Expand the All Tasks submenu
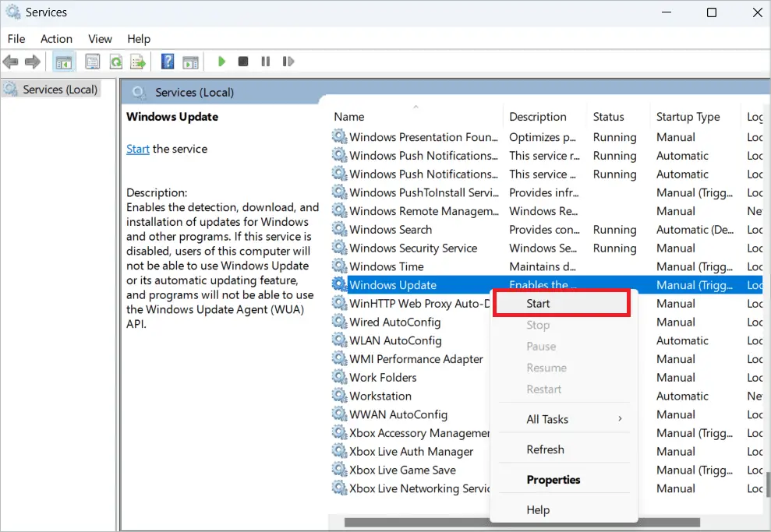The image size is (771, 532). [564, 419]
